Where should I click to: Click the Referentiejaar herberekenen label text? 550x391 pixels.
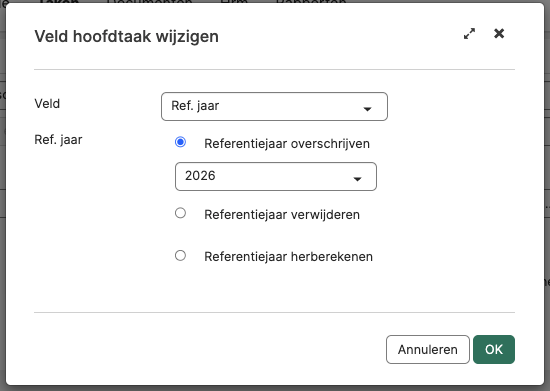pos(288,257)
